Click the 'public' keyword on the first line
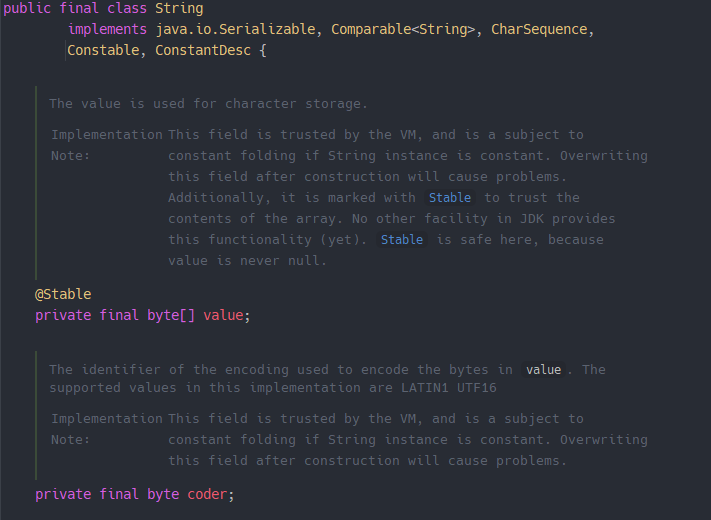This screenshot has height=520, width=711. point(27,9)
